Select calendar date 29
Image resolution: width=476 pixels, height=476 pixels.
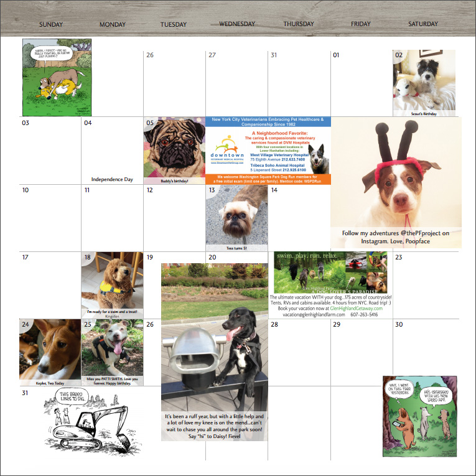(x=337, y=324)
